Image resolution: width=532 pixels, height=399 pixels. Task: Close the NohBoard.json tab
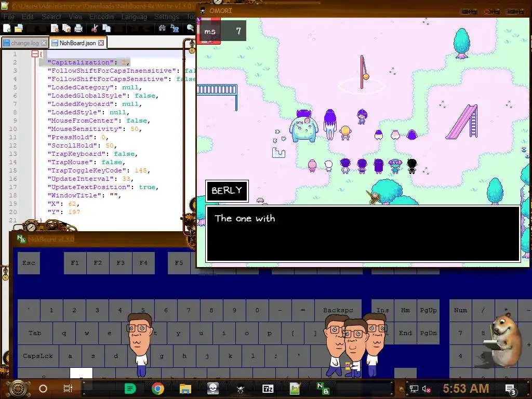pyautogui.click(x=101, y=43)
